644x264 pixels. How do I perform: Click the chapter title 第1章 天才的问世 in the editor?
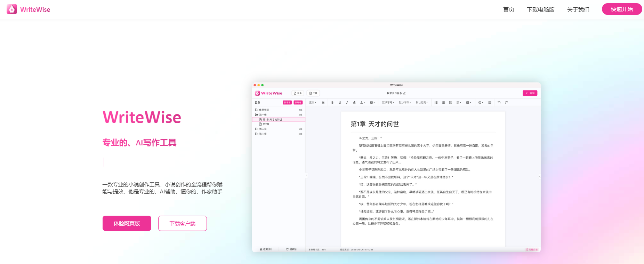point(375,124)
